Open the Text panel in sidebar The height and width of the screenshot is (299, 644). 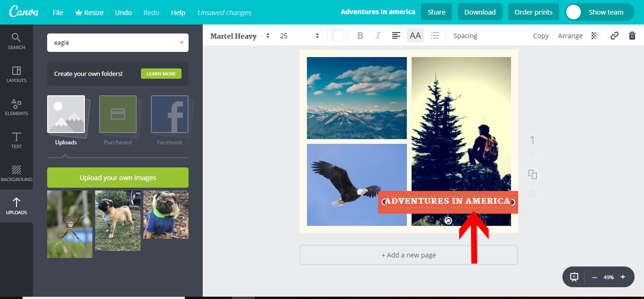click(16, 140)
